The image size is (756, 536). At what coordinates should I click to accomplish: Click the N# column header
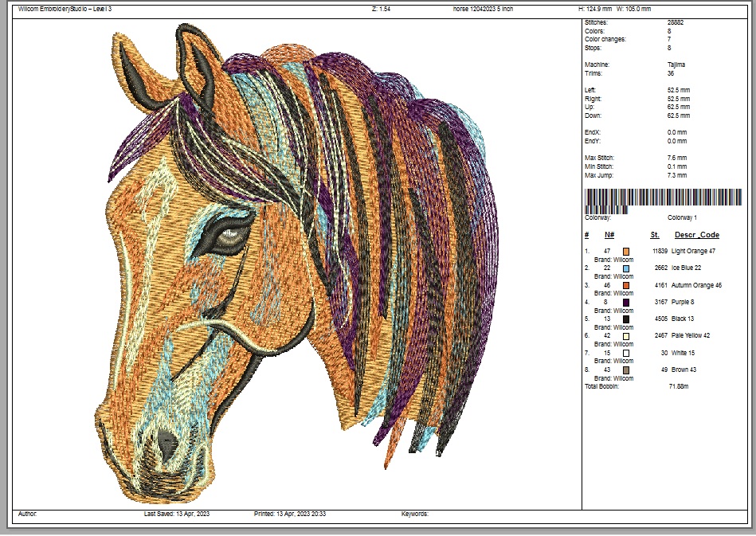point(609,235)
